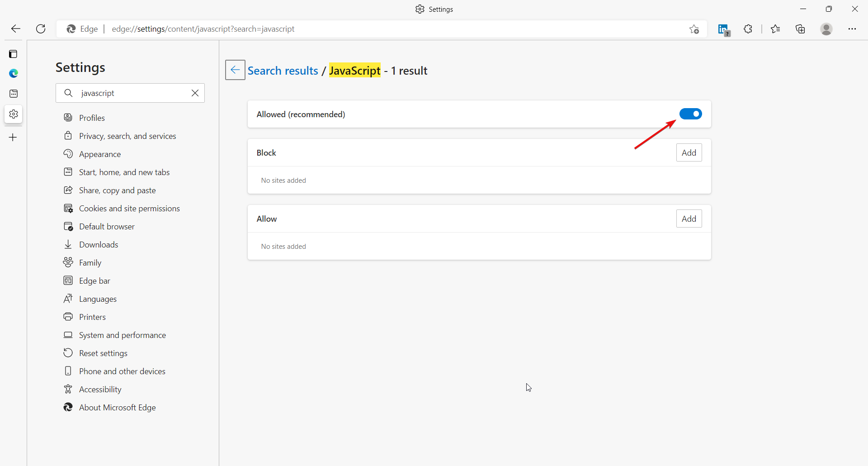Select Share, copy and paste
The height and width of the screenshot is (466, 868).
117,190
